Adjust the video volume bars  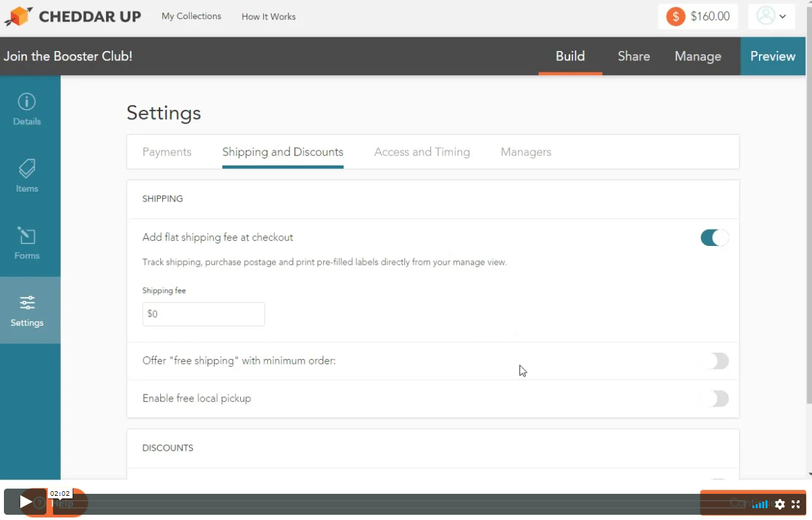pos(760,504)
